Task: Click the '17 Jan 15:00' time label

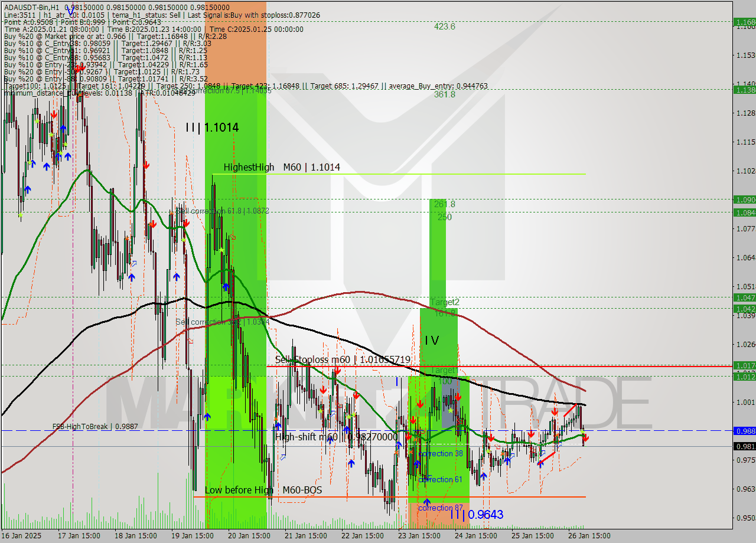Action: (x=79, y=536)
